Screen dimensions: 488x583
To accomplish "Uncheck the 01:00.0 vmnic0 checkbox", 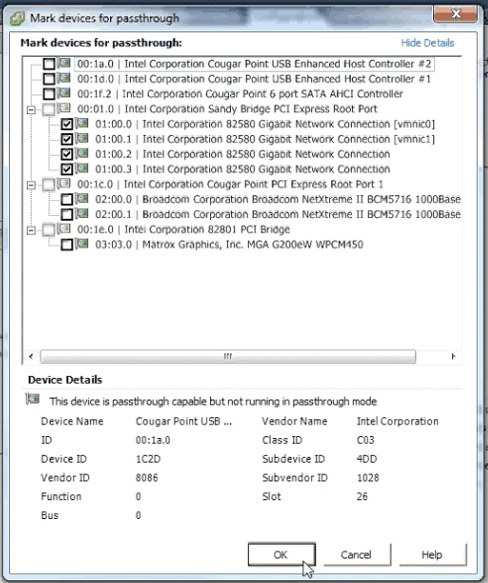I will [x=67, y=124].
